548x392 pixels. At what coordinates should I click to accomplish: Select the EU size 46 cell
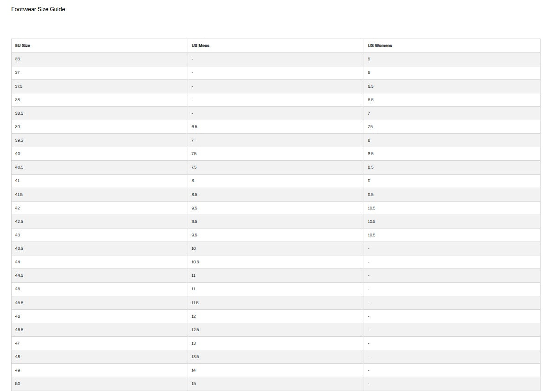coord(99,316)
